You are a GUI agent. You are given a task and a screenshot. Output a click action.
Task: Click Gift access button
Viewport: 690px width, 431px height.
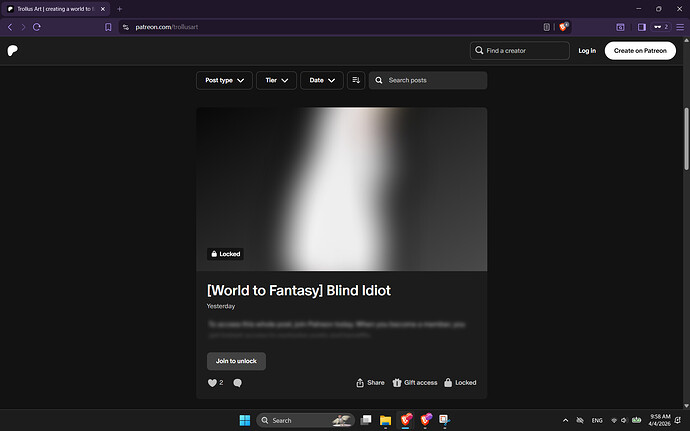tap(415, 383)
